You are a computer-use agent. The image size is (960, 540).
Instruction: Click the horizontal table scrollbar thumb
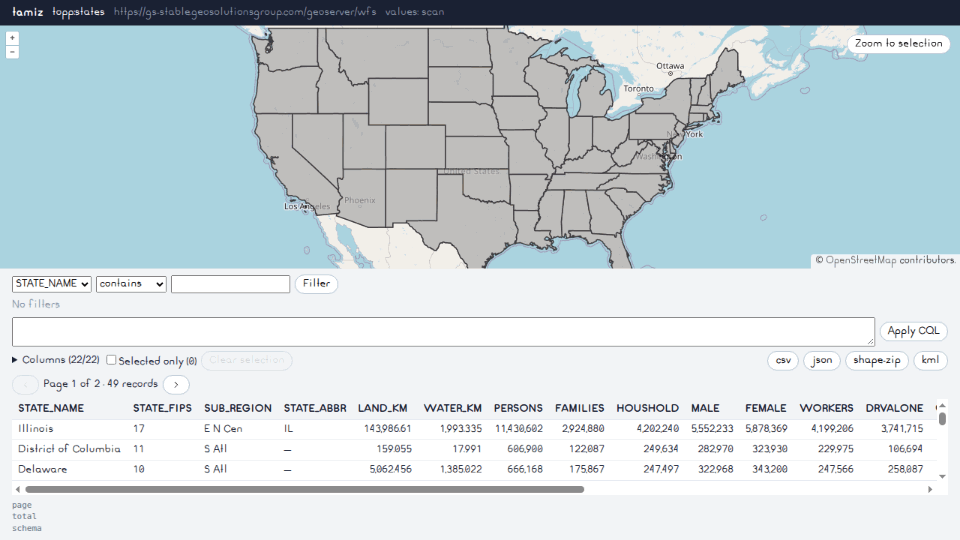click(304, 490)
